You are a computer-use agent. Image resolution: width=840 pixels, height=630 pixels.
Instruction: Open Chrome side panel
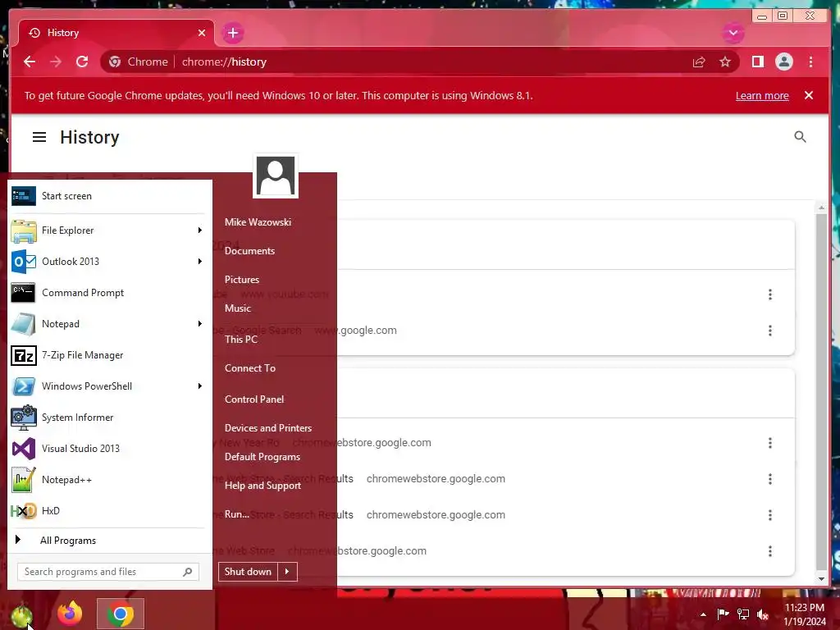[757, 62]
